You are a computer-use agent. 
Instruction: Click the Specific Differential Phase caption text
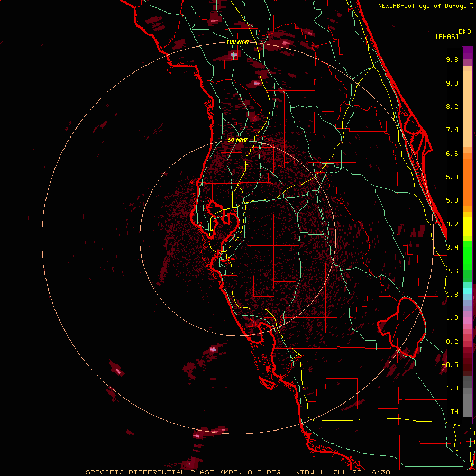coord(238,472)
